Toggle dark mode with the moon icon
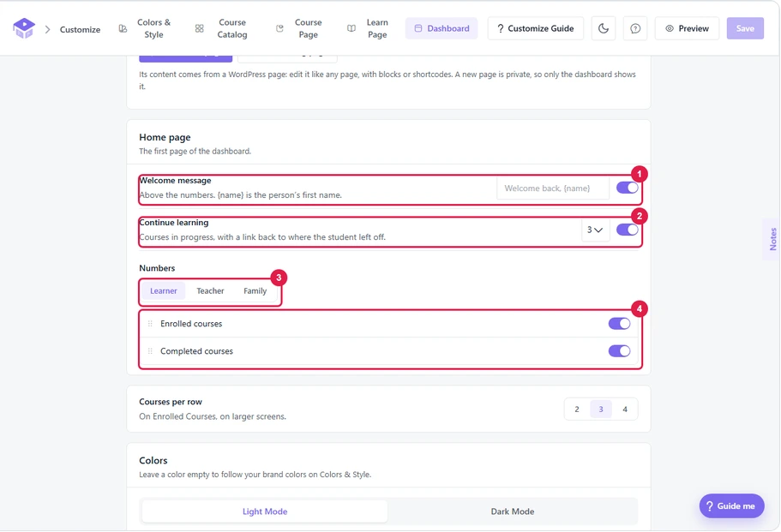 tap(604, 28)
